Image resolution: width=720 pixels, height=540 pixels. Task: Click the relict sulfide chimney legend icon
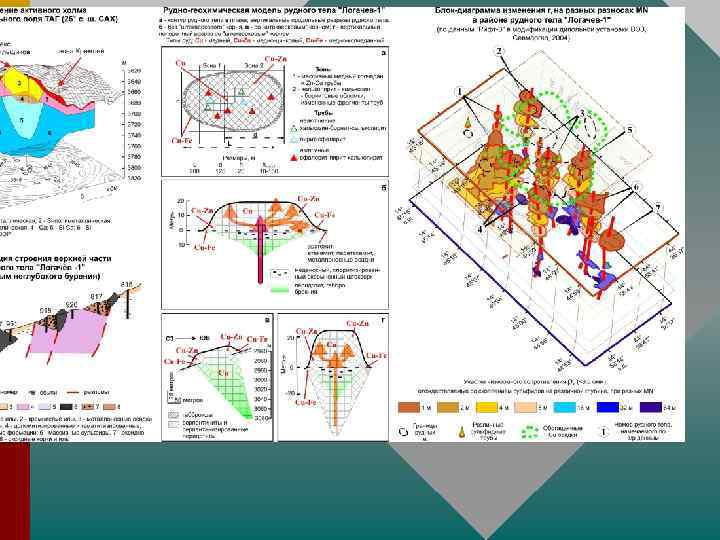click(x=462, y=432)
